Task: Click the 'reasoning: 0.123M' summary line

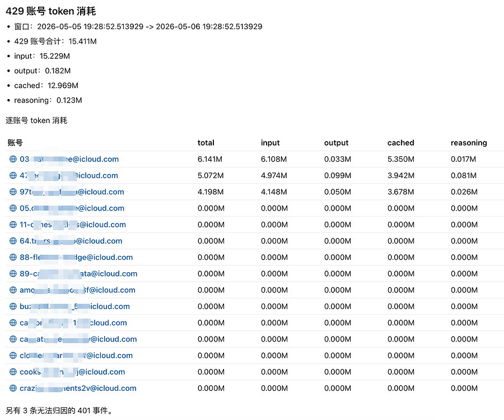Action: pos(48,100)
